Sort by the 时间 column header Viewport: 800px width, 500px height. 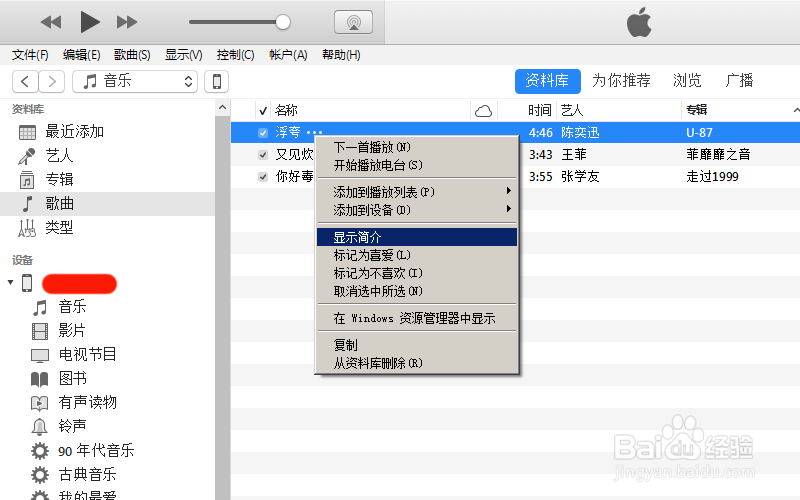pos(540,110)
